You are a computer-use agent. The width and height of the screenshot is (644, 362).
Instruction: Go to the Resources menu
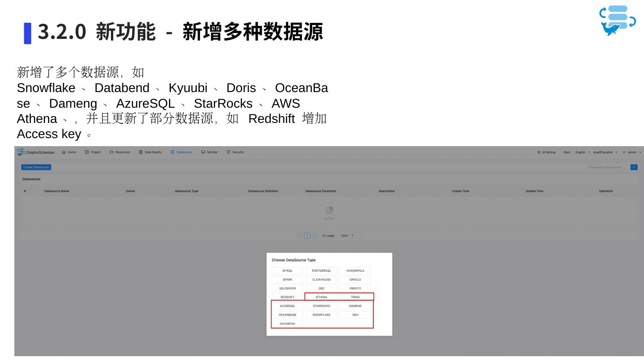(x=120, y=152)
